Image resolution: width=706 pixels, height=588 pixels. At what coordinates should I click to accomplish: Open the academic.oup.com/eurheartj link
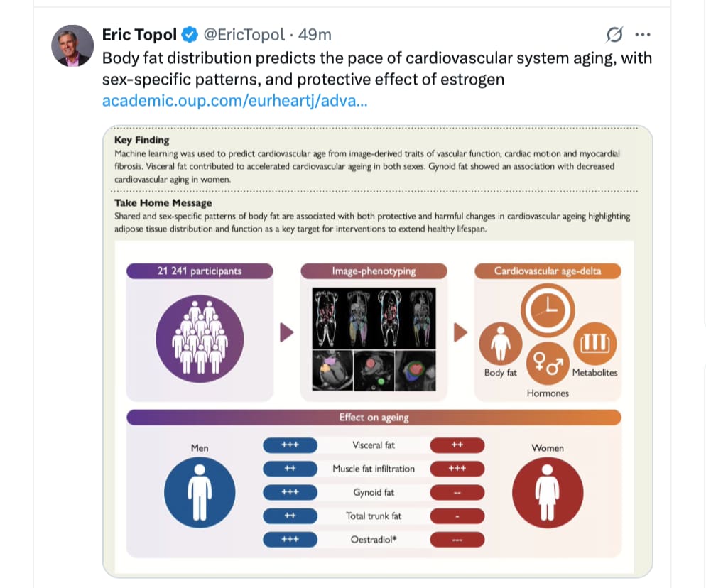[x=234, y=100]
